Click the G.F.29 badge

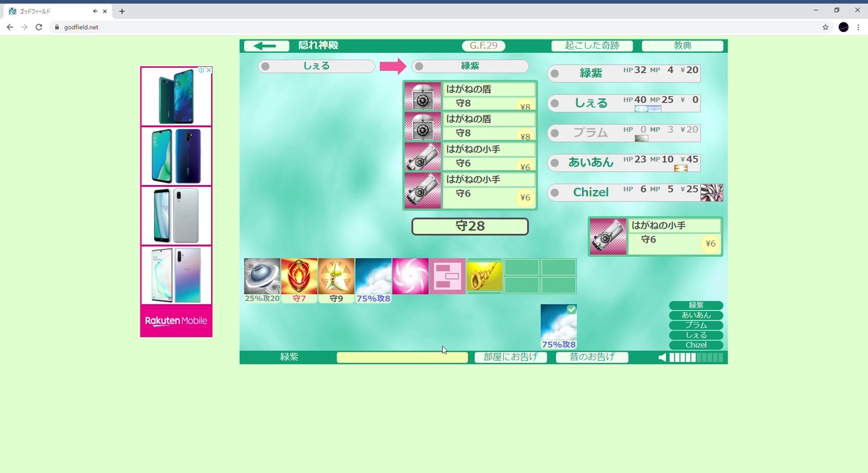point(484,46)
